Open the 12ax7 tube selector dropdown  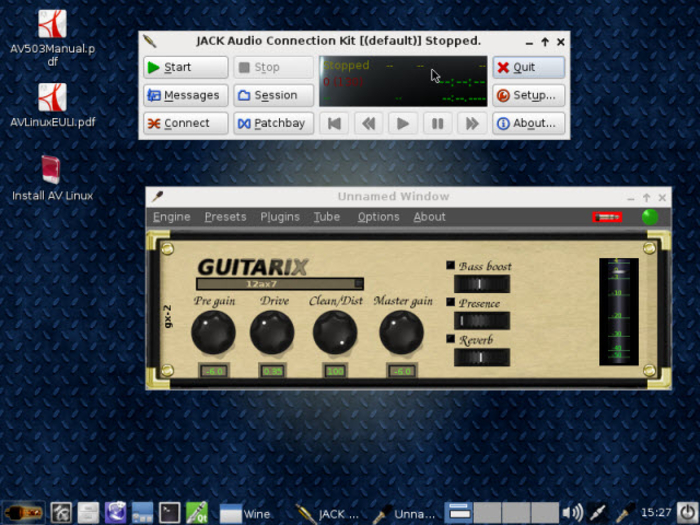[280, 283]
